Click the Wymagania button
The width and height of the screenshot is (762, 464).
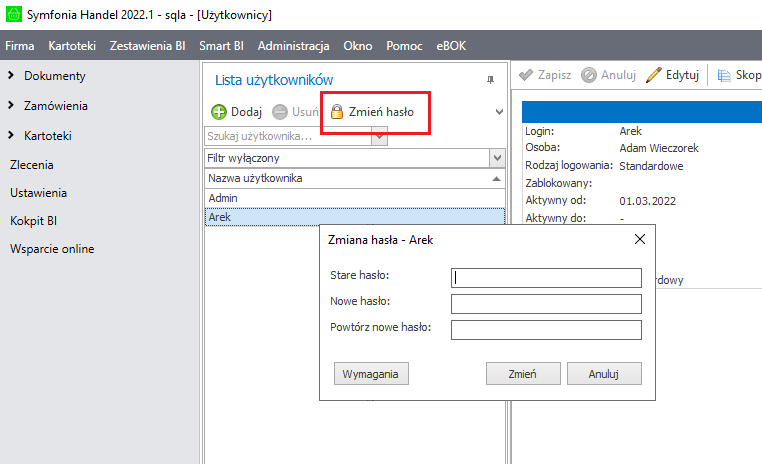(x=371, y=373)
